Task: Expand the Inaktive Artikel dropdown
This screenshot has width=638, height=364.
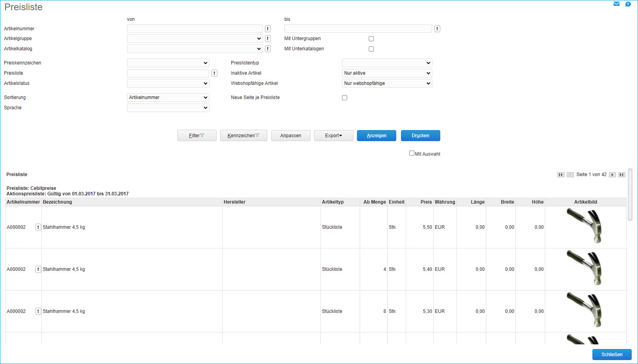Action: 387,73
